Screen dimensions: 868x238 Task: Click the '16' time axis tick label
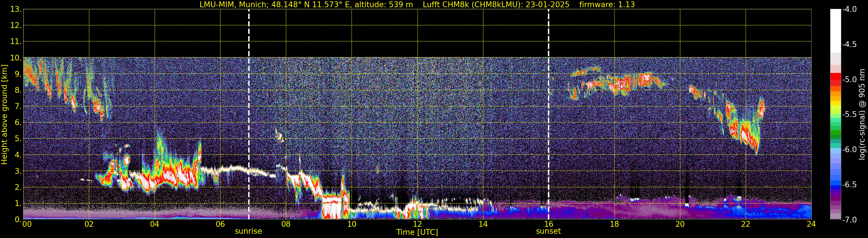[x=548, y=224]
